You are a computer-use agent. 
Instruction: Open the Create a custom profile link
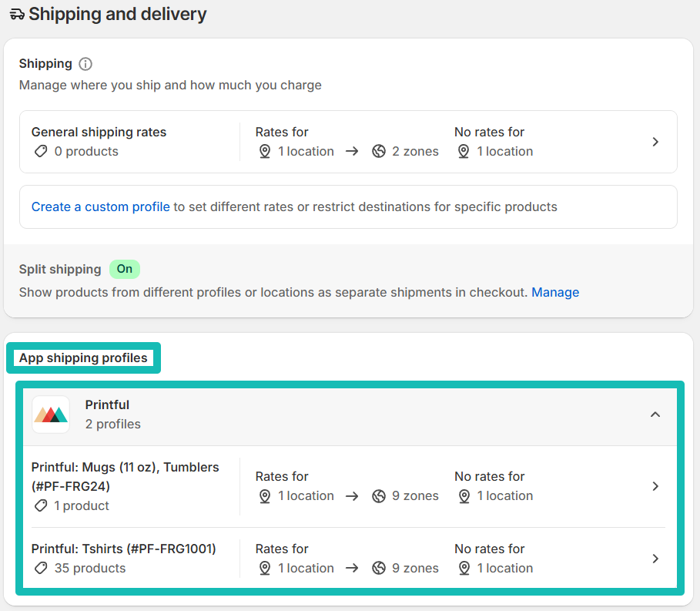pos(100,206)
